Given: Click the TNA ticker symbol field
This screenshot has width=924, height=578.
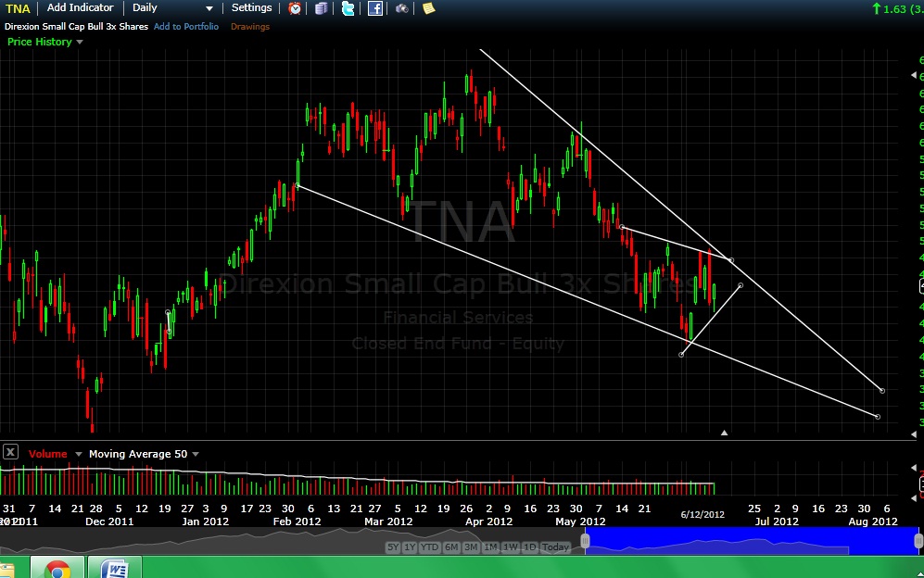Looking at the screenshot, I should tap(18, 8).
